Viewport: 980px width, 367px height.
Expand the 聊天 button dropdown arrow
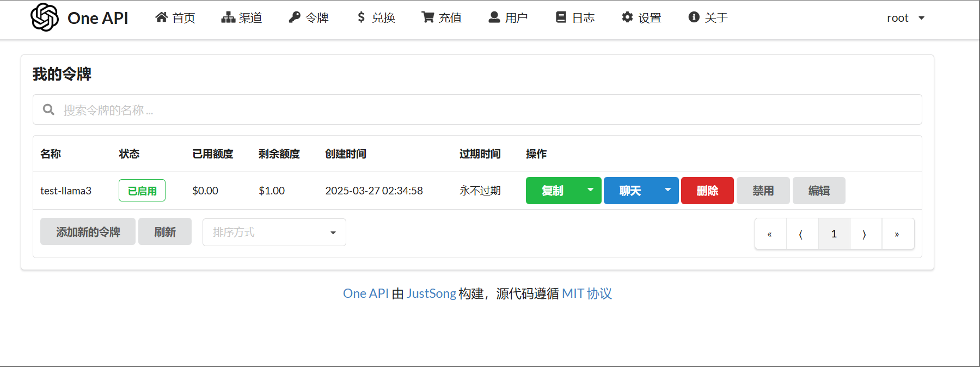(x=667, y=190)
